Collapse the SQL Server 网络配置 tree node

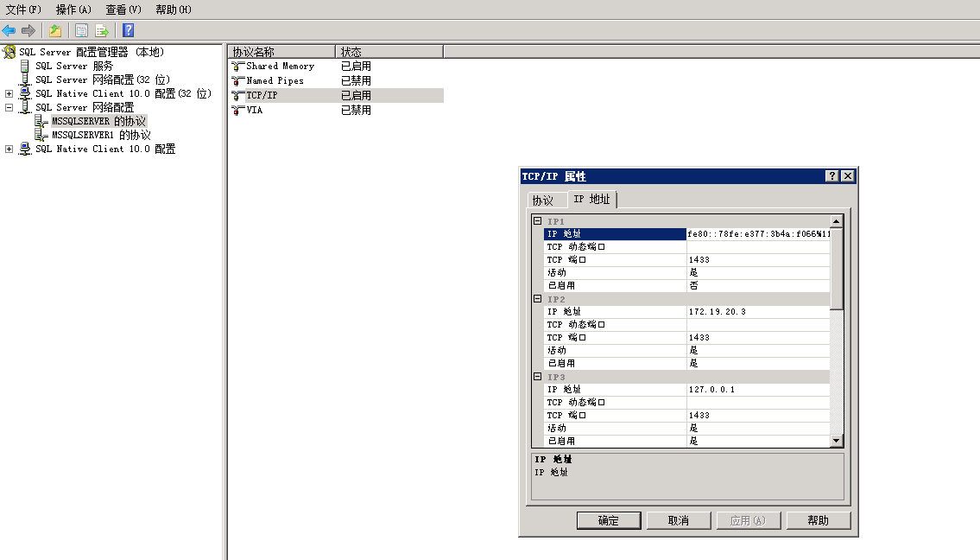(x=9, y=108)
